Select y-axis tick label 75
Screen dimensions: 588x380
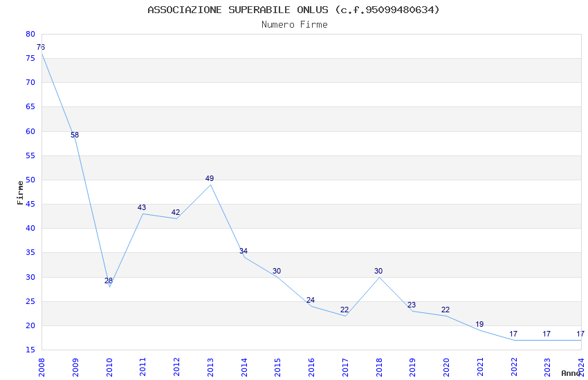pyautogui.click(x=30, y=59)
